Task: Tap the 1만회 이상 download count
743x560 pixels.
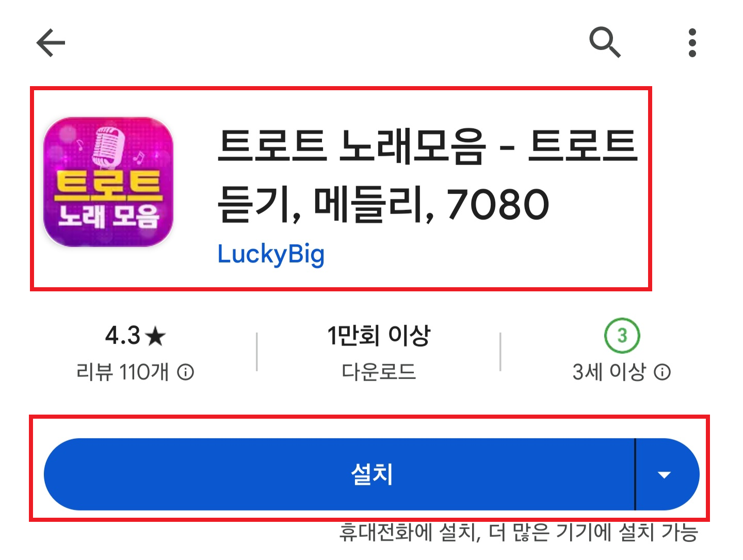Action: coord(379,336)
